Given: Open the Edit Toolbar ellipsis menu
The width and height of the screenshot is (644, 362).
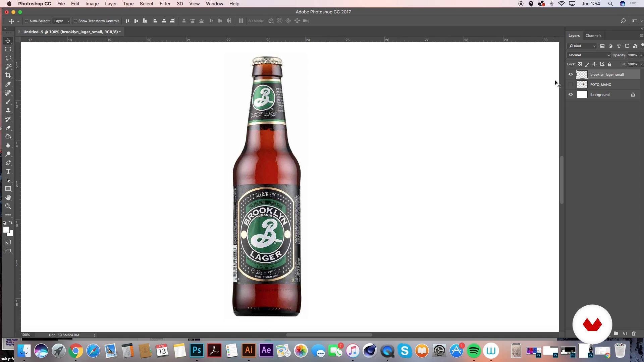Looking at the screenshot, I should pos(8,215).
